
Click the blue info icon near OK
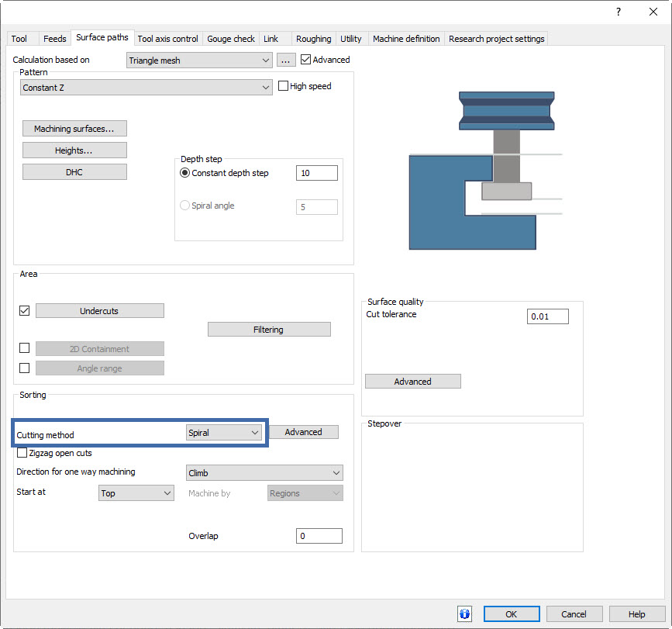(x=464, y=613)
